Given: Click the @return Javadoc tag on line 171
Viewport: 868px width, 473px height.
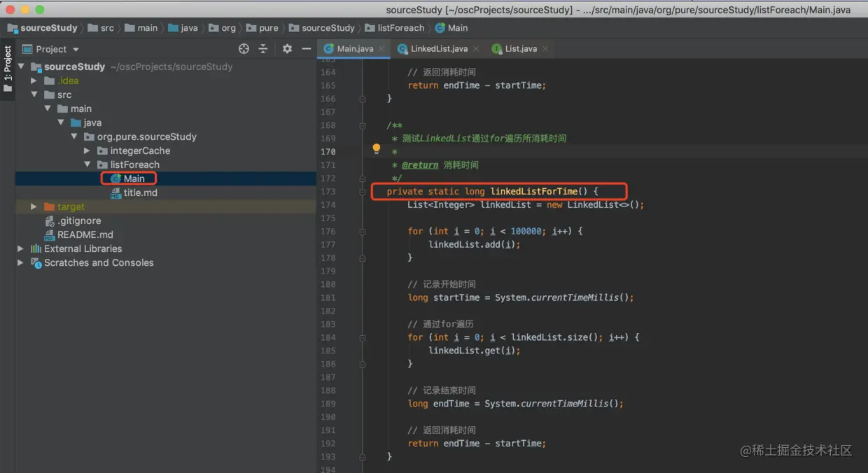Looking at the screenshot, I should [420, 165].
